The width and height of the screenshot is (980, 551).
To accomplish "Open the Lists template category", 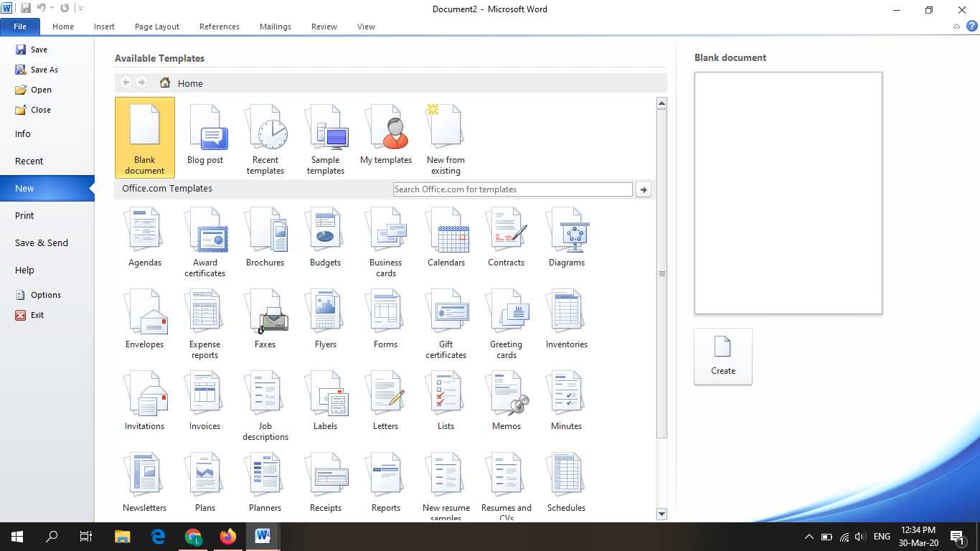I will point(446,401).
